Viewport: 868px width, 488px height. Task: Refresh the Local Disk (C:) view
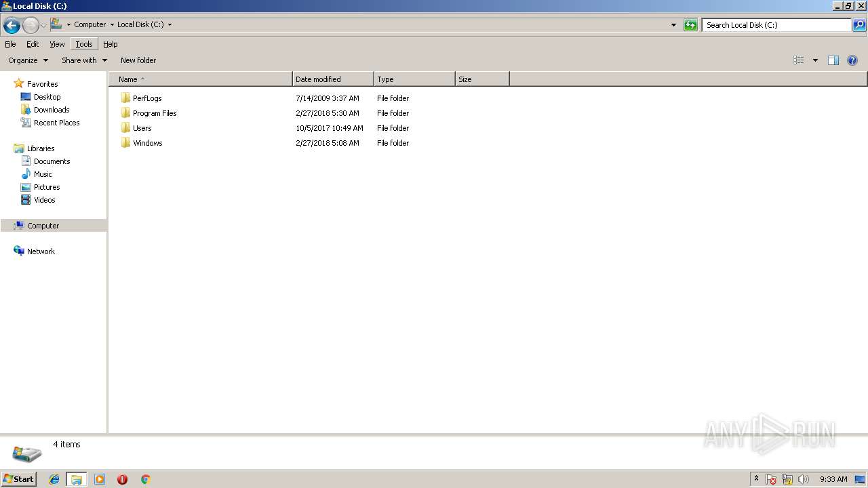coord(690,25)
